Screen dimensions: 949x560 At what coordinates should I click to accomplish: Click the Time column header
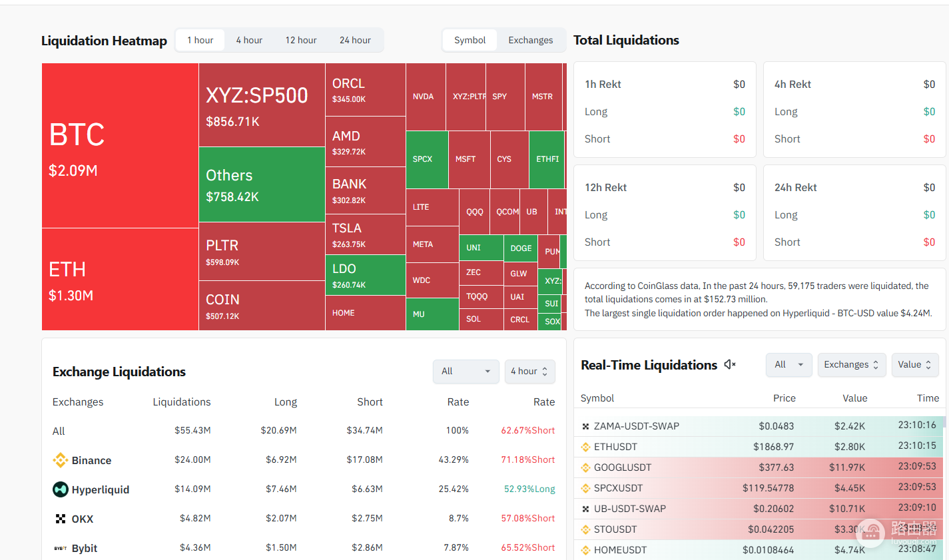928,398
